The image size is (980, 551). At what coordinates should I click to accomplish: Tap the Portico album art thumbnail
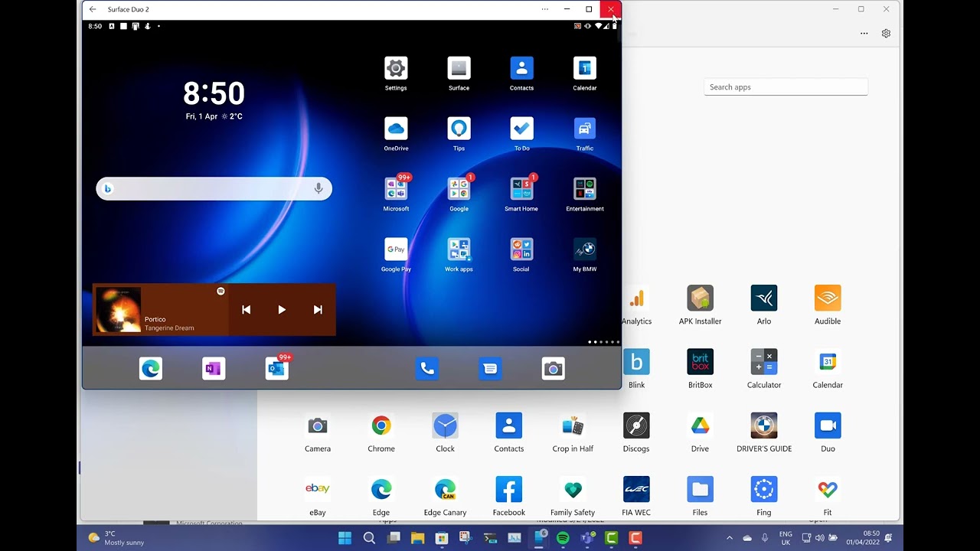click(118, 310)
